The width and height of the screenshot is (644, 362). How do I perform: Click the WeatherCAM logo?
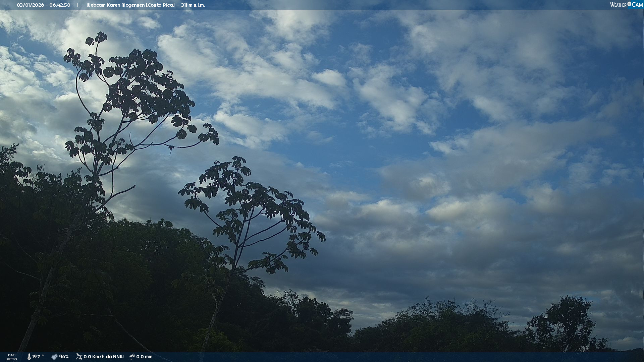[626, 5]
